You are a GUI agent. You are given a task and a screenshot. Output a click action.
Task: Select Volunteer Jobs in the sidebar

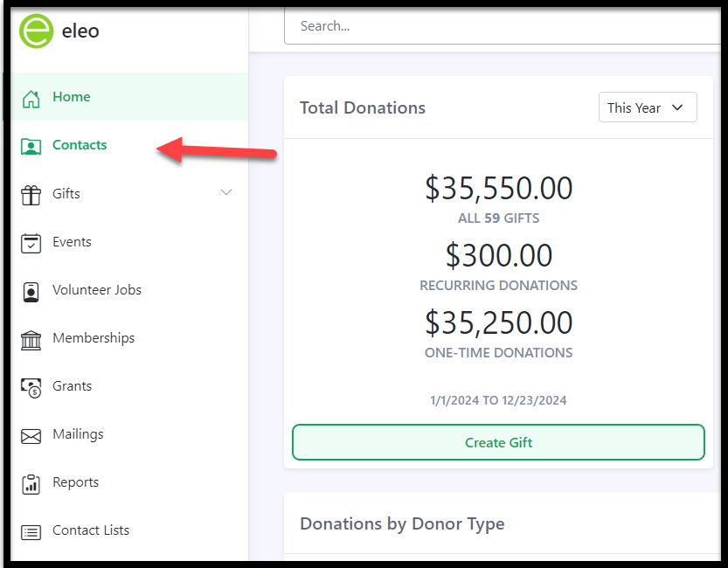97,289
